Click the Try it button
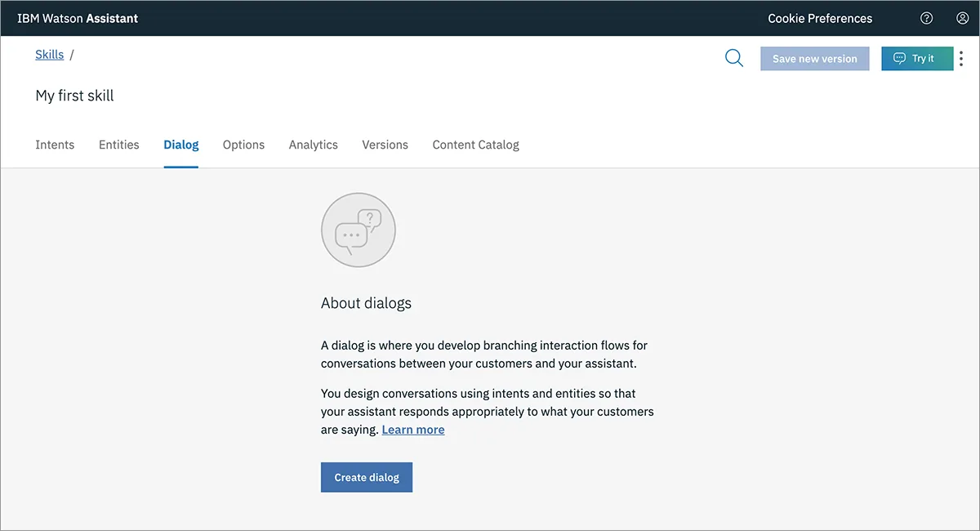The width and height of the screenshot is (980, 531). 917,59
